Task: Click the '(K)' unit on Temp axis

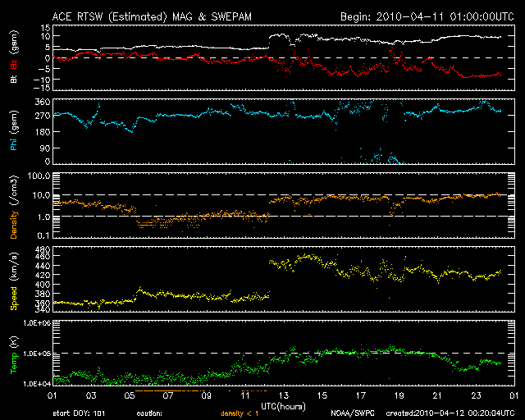Action: point(13,343)
